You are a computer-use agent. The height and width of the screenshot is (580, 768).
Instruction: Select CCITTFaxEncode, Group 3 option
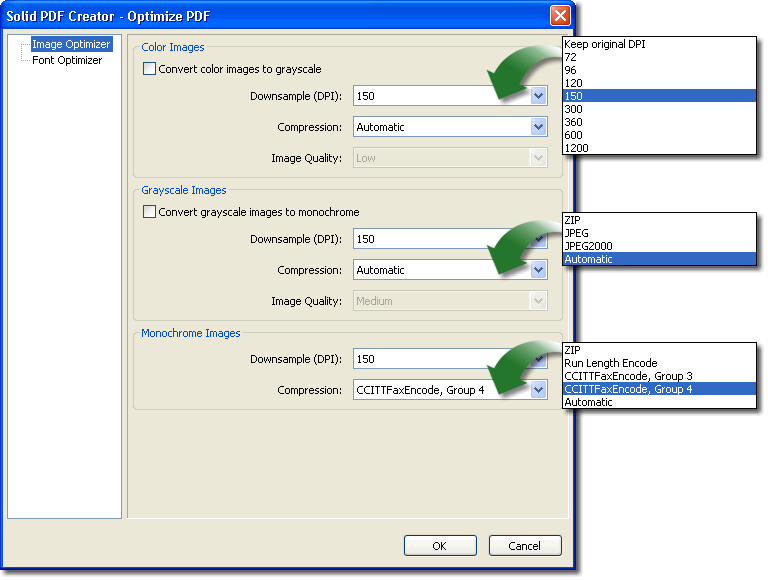point(659,376)
